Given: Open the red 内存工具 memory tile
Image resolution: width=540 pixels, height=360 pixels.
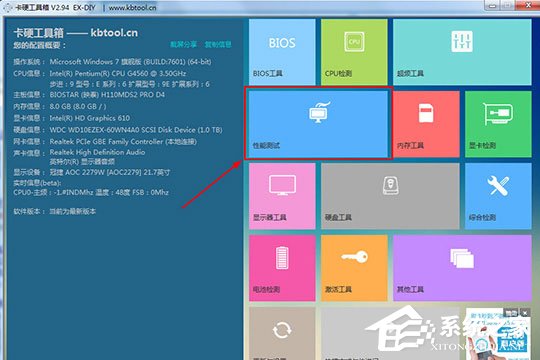Looking at the screenshot, I should pos(426,124).
